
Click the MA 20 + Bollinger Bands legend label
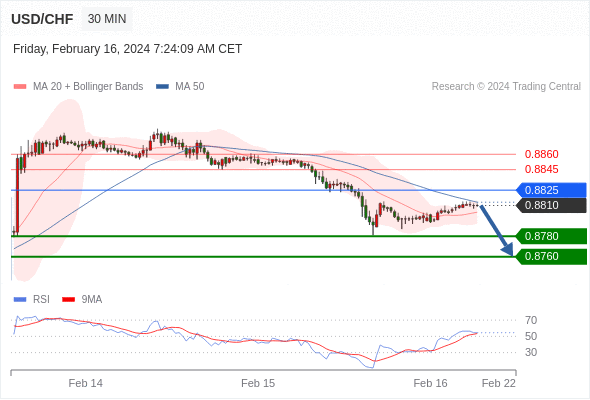[x=88, y=87]
